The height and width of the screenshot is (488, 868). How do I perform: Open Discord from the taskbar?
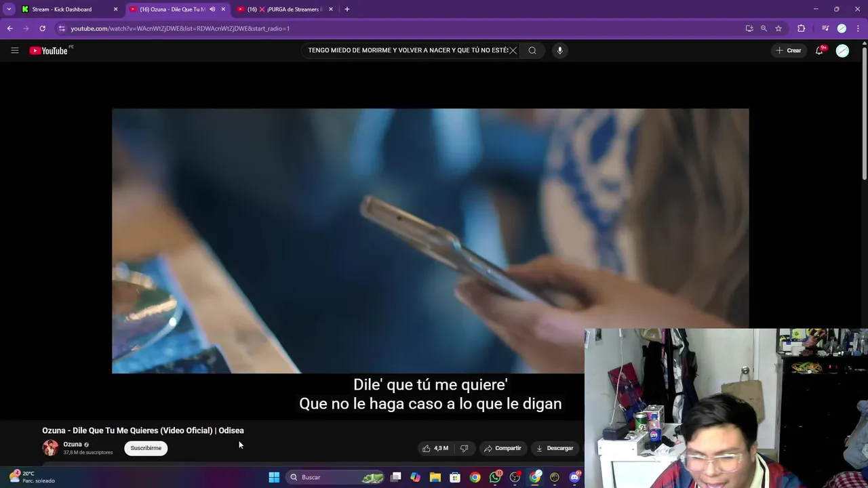click(575, 477)
